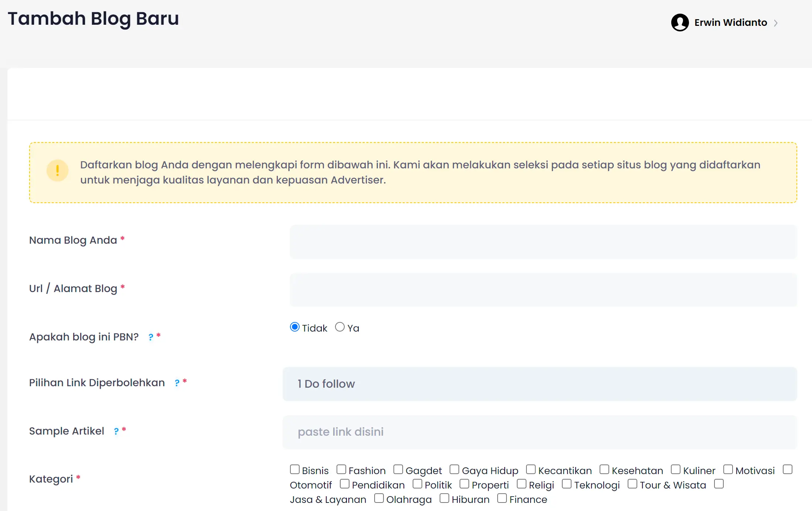Image resolution: width=812 pixels, height=511 pixels.
Task: Open the 1 Do follow link dropdown
Action: point(539,384)
